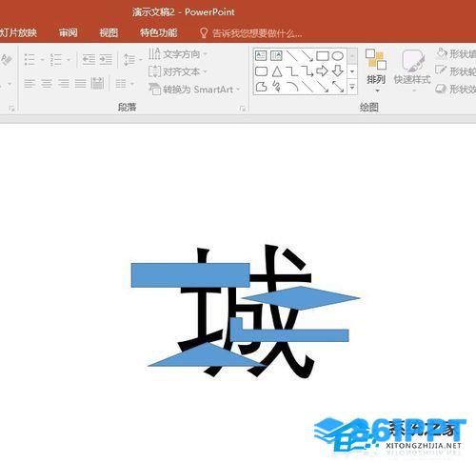The width and height of the screenshot is (476, 463).
Task: Select the oval shape in gallery
Action: click(338, 56)
